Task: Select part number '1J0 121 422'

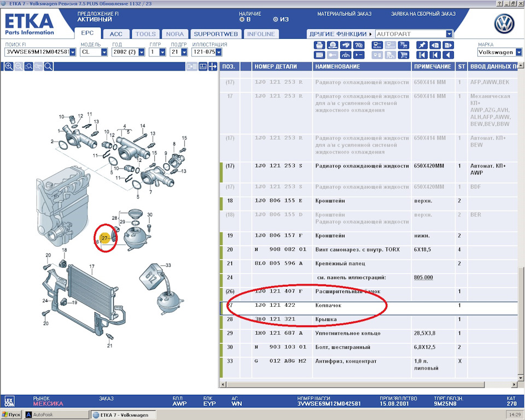Action: (275, 305)
